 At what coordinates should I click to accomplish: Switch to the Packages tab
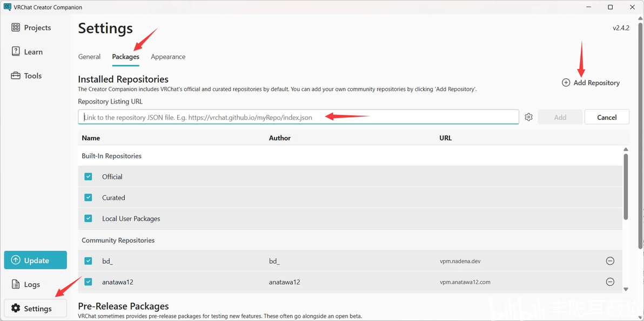[x=126, y=57]
